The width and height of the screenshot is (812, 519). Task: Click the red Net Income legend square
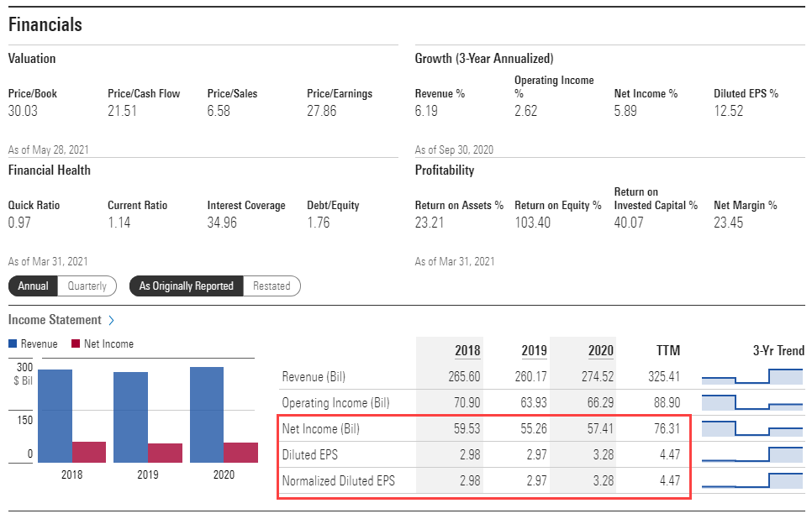[76, 343]
